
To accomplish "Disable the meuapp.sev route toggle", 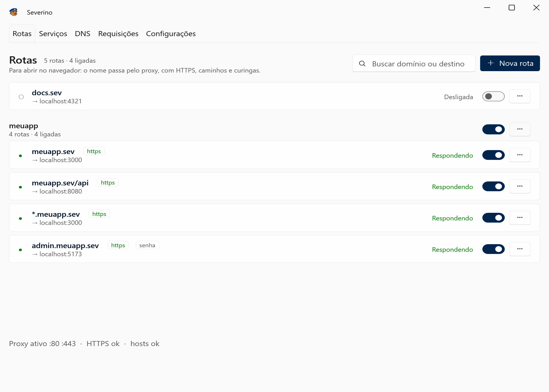I will pyautogui.click(x=493, y=155).
